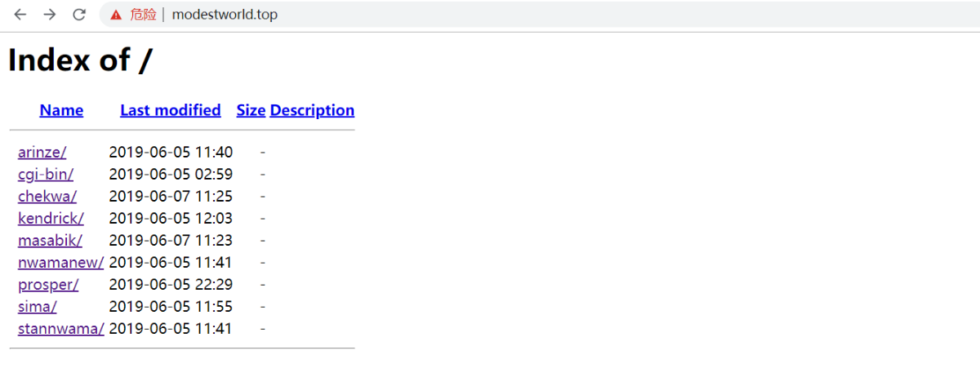Go to the prosper/ directory
This screenshot has height=386, width=980.
tap(48, 285)
